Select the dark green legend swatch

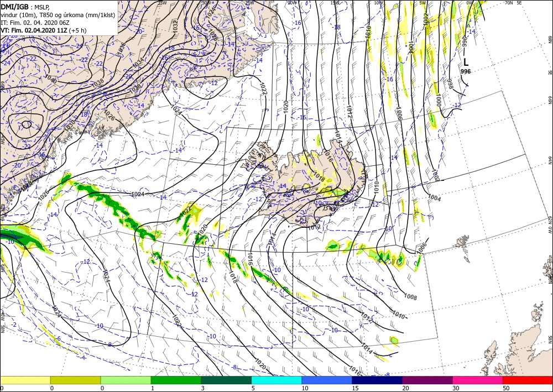click(226, 380)
